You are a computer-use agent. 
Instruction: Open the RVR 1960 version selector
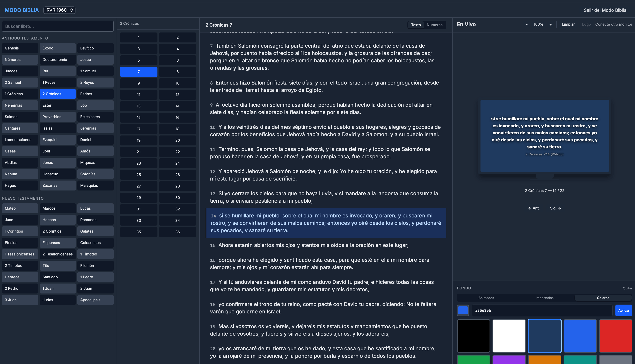click(59, 10)
